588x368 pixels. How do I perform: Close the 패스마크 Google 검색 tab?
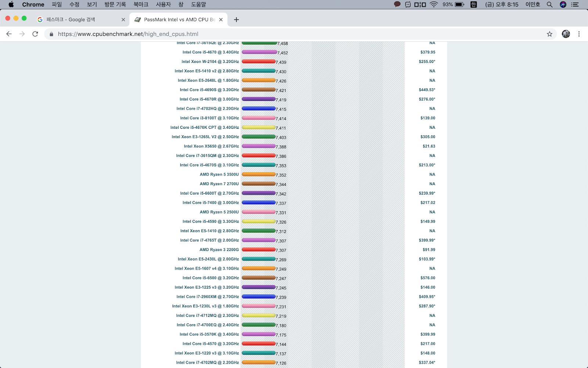point(123,20)
